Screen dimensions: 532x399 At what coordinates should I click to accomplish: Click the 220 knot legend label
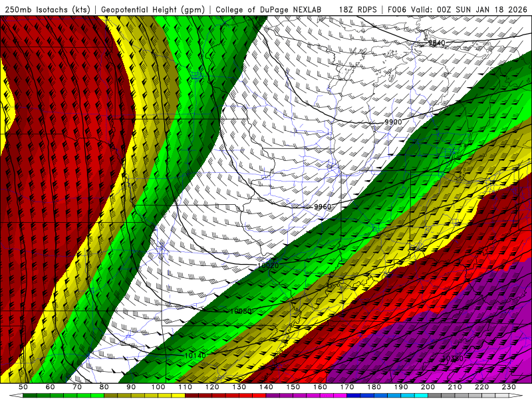(x=481, y=387)
